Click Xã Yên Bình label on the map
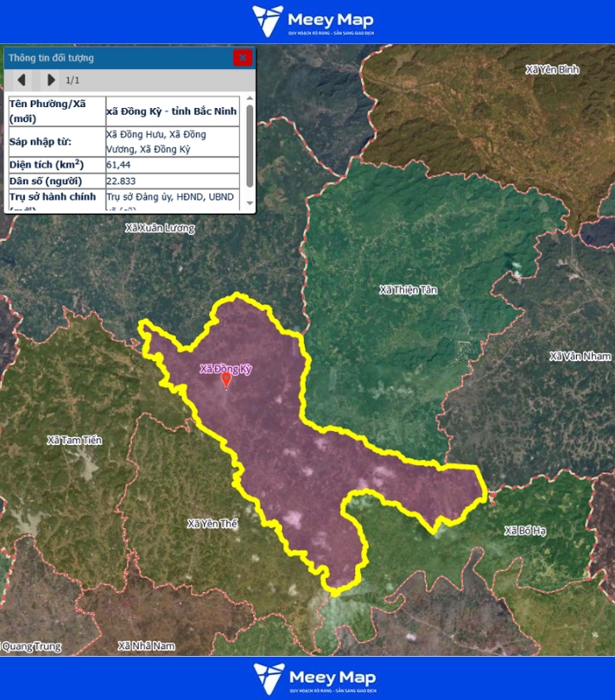Image resolution: width=615 pixels, height=700 pixels. tap(552, 69)
